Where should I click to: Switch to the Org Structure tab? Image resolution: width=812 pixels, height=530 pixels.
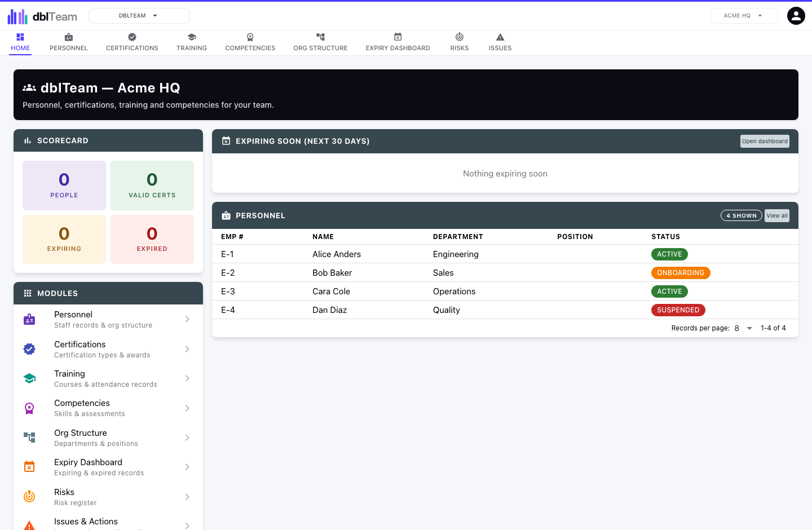click(x=320, y=42)
